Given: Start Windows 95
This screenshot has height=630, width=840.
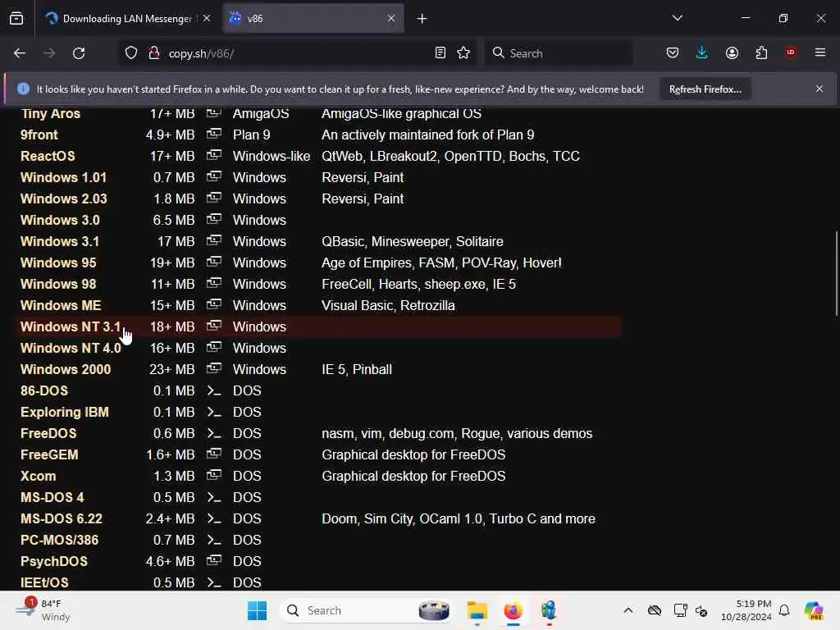Looking at the screenshot, I should [x=58, y=263].
